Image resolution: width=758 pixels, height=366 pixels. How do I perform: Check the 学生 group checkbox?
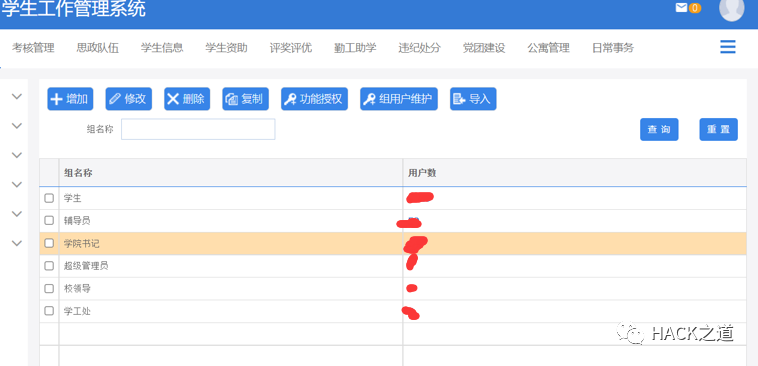coord(49,198)
